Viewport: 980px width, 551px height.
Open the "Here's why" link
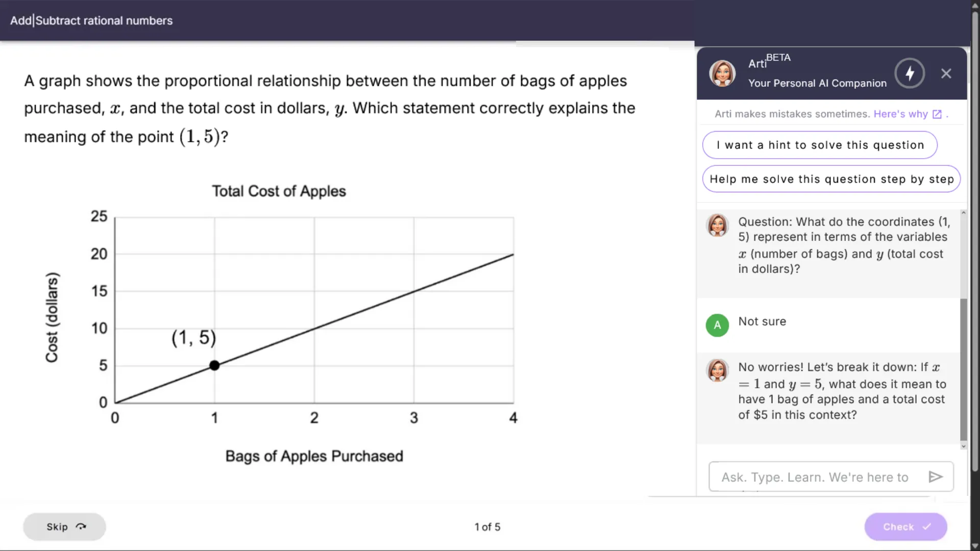tap(900, 114)
